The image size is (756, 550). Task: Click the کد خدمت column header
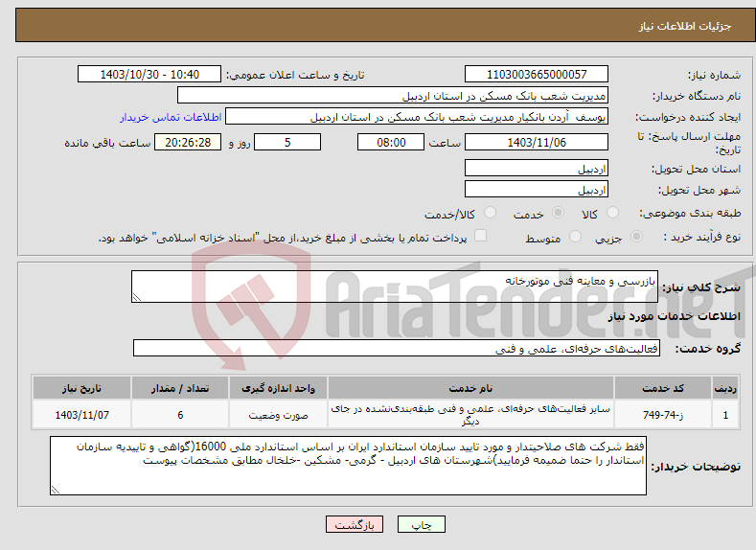[663, 388]
